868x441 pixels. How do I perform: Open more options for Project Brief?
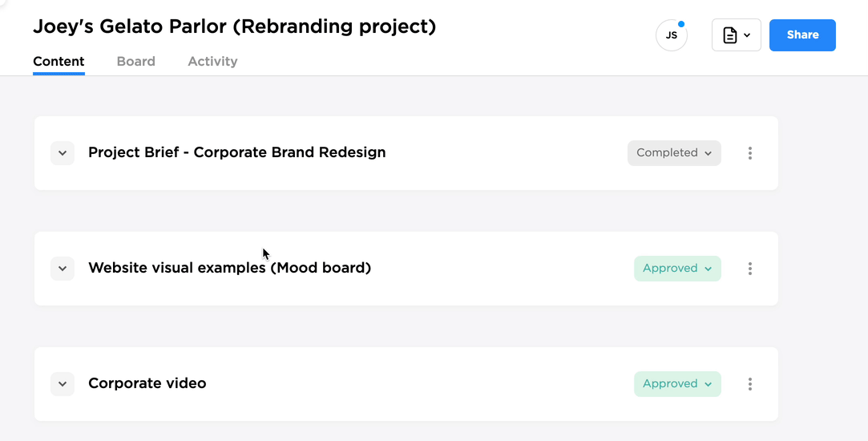pyautogui.click(x=750, y=153)
